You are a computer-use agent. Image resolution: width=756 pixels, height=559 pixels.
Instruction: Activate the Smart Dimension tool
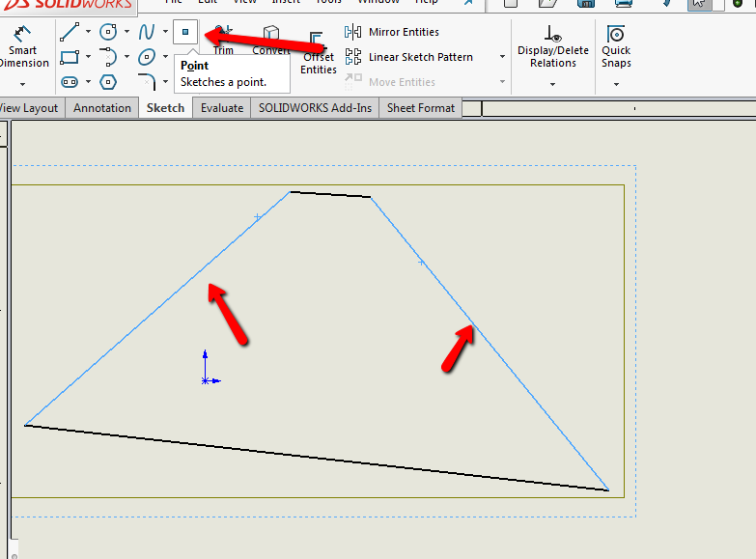coord(22,45)
